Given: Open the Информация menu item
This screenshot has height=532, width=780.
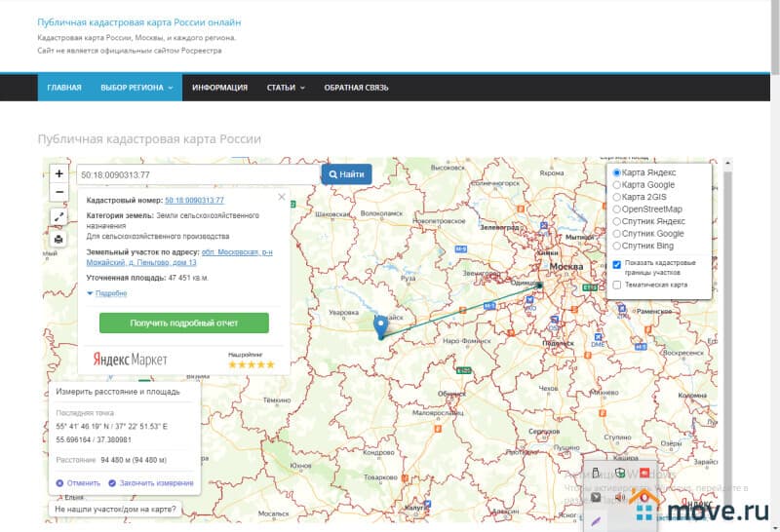Looking at the screenshot, I should 219,88.
